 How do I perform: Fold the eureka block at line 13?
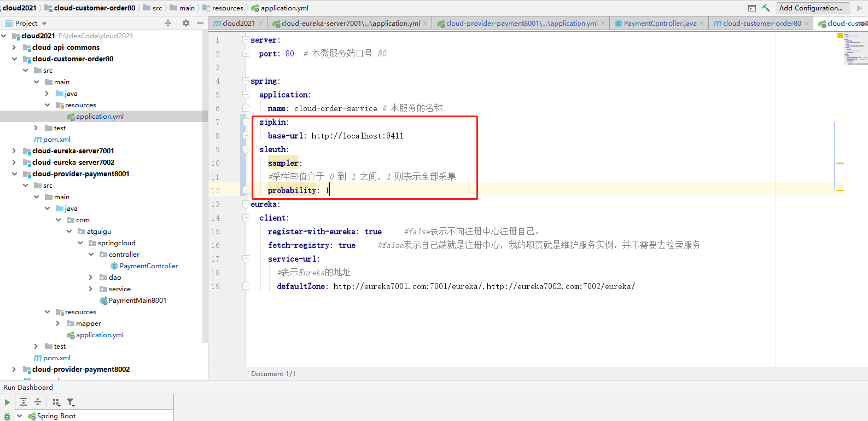point(246,204)
